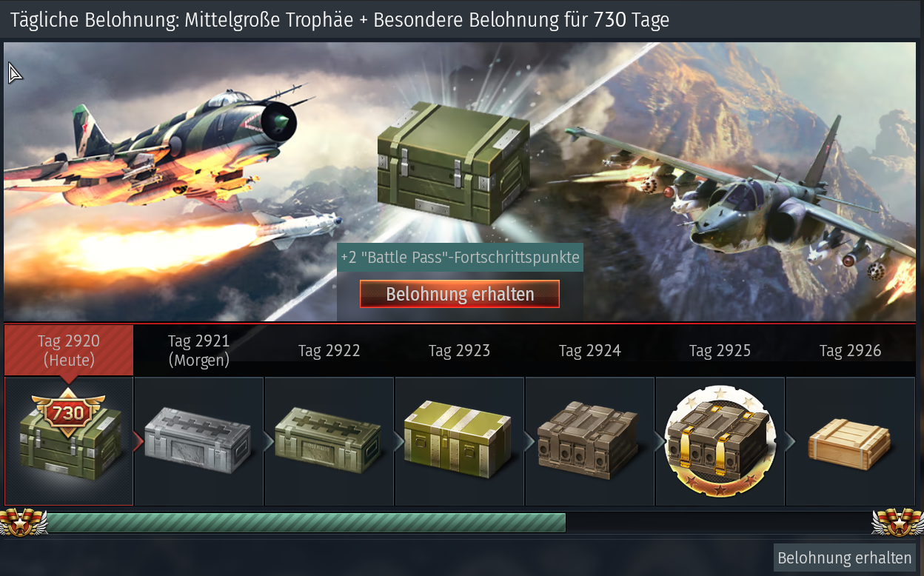Click the large green trophy crate in center
924x576 pixels.
(x=453, y=163)
